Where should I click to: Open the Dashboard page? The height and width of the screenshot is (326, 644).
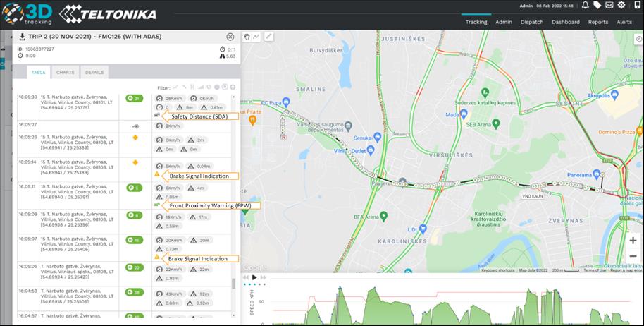(x=565, y=22)
